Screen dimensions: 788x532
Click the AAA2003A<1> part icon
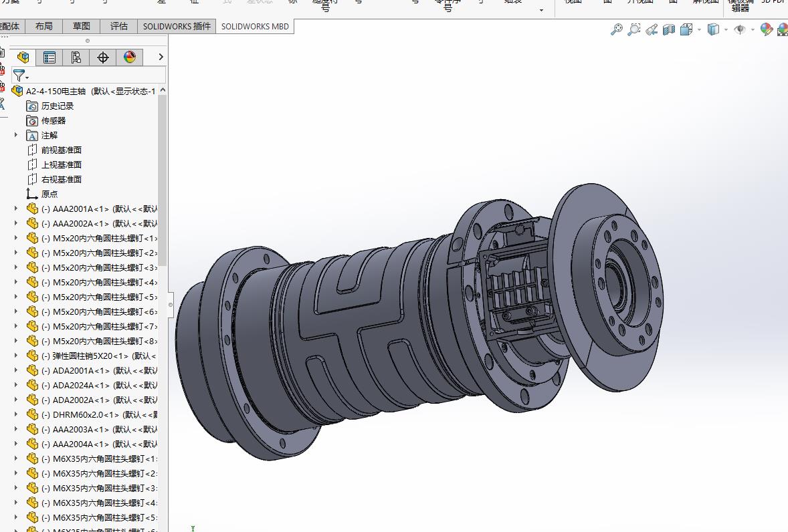coord(32,429)
